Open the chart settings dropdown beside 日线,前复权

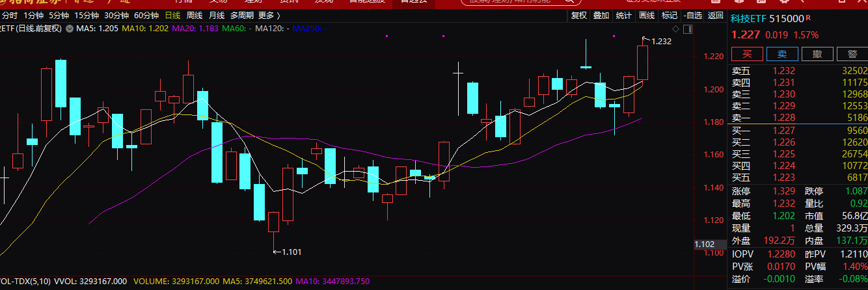click(70, 28)
